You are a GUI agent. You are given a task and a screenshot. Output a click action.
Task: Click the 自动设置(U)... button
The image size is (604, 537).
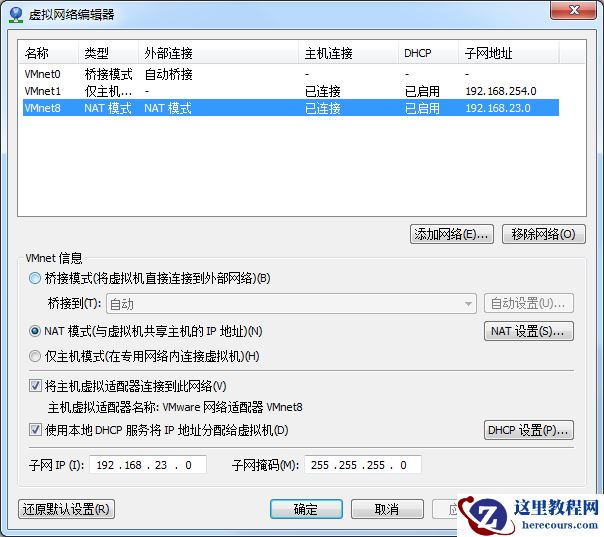coord(528,304)
